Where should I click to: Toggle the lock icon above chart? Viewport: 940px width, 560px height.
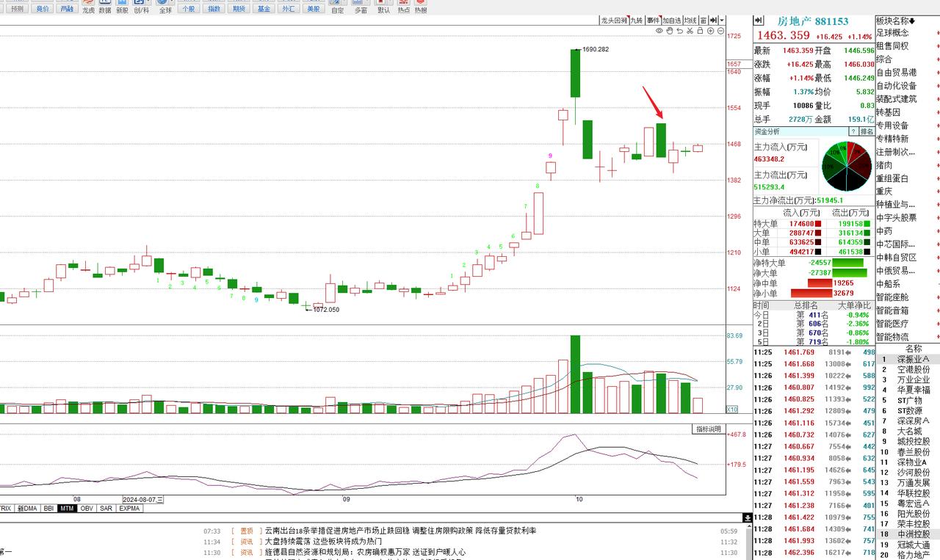click(x=700, y=31)
